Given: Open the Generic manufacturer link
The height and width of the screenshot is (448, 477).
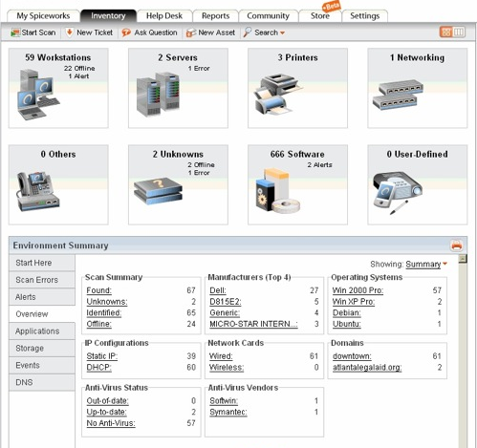Looking at the screenshot, I should [225, 312].
